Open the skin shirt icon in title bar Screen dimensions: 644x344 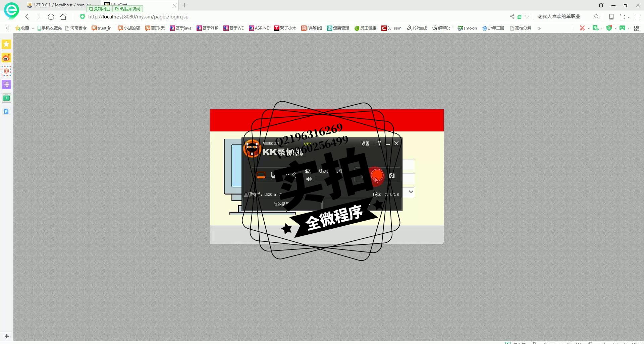(601, 5)
